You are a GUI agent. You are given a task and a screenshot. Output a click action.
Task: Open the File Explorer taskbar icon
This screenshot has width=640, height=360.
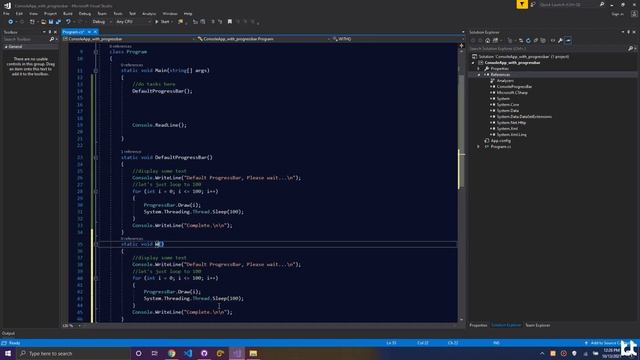253,353
